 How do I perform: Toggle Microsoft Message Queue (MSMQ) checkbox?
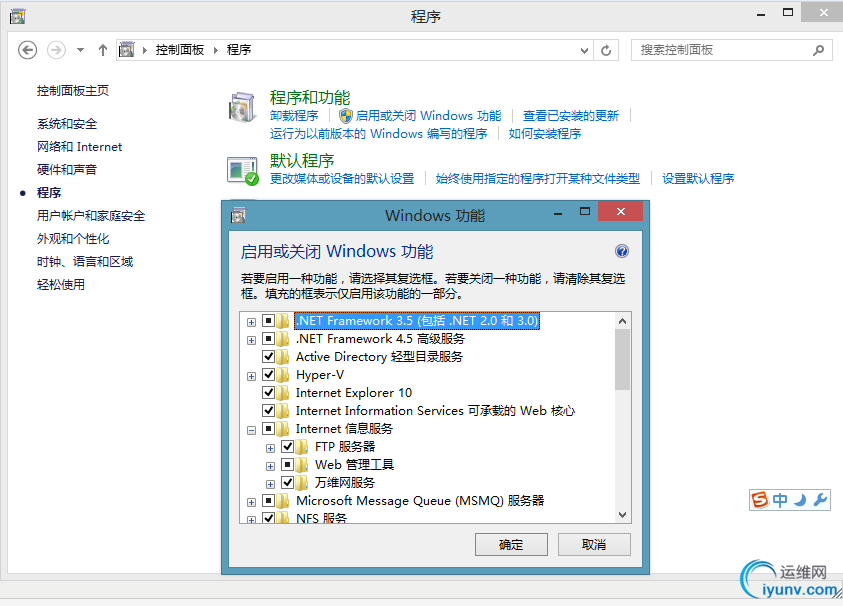268,501
